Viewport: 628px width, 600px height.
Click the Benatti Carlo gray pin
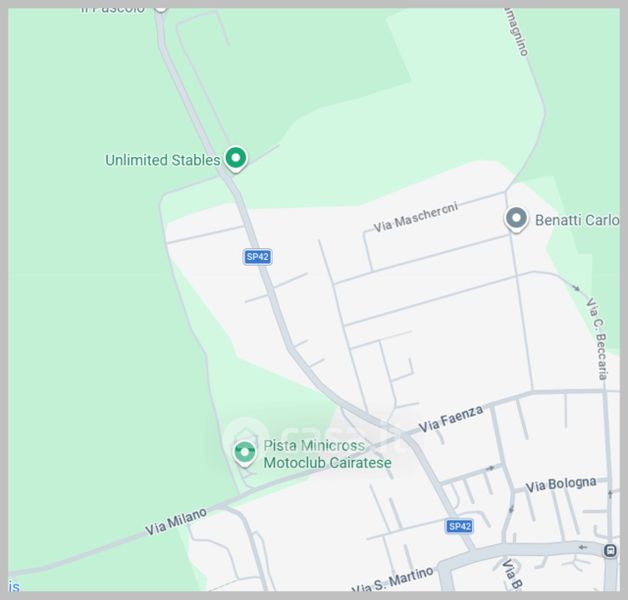(x=516, y=219)
